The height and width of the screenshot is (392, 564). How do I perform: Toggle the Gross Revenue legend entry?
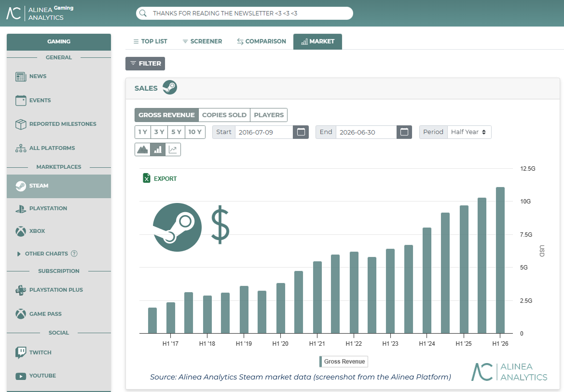pyautogui.click(x=344, y=362)
